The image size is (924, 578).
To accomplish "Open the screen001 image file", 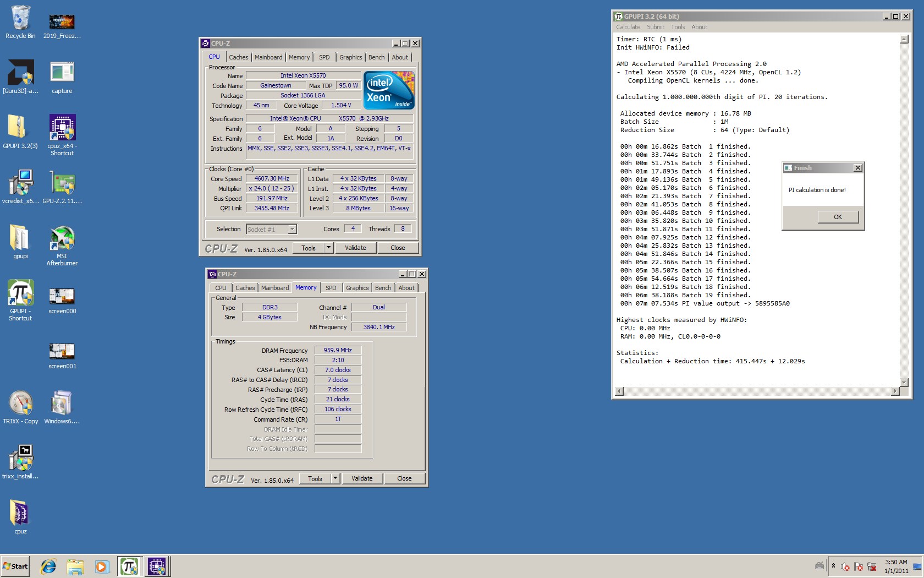I will 62,356.
